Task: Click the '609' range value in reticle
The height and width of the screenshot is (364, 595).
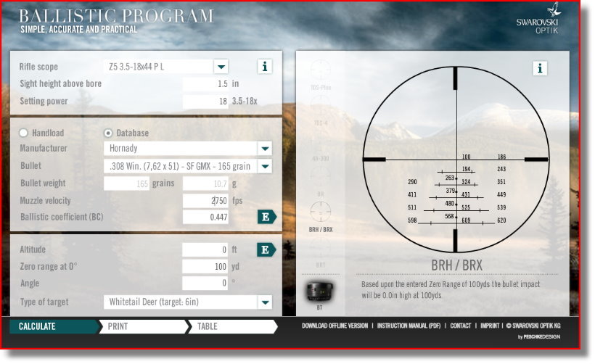Action: (x=466, y=220)
